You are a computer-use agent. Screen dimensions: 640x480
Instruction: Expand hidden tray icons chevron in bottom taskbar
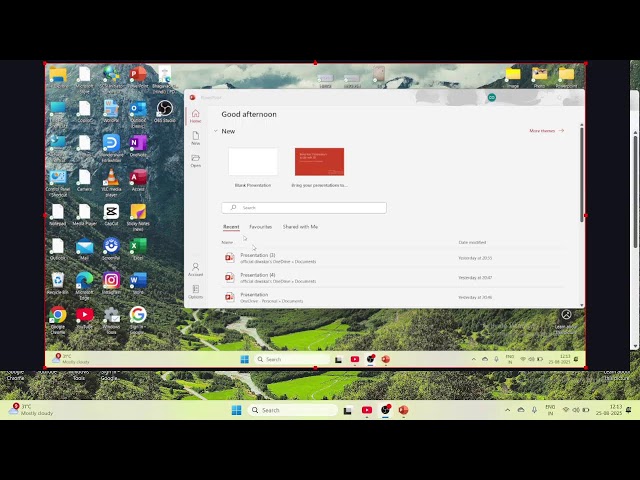point(507,410)
